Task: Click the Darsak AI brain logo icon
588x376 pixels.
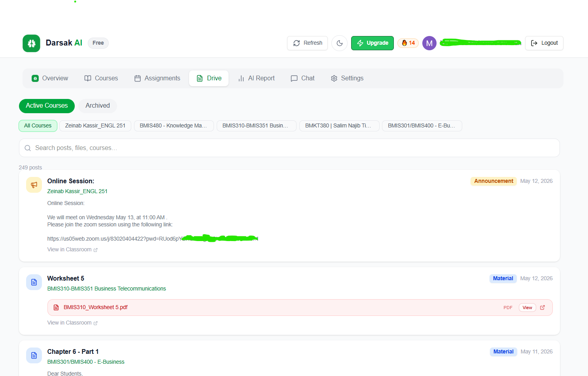Action: 31,43
